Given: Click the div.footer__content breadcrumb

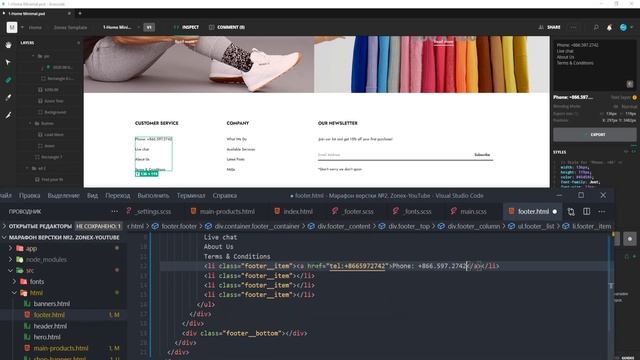Looking at the screenshot, I should tap(344, 226).
